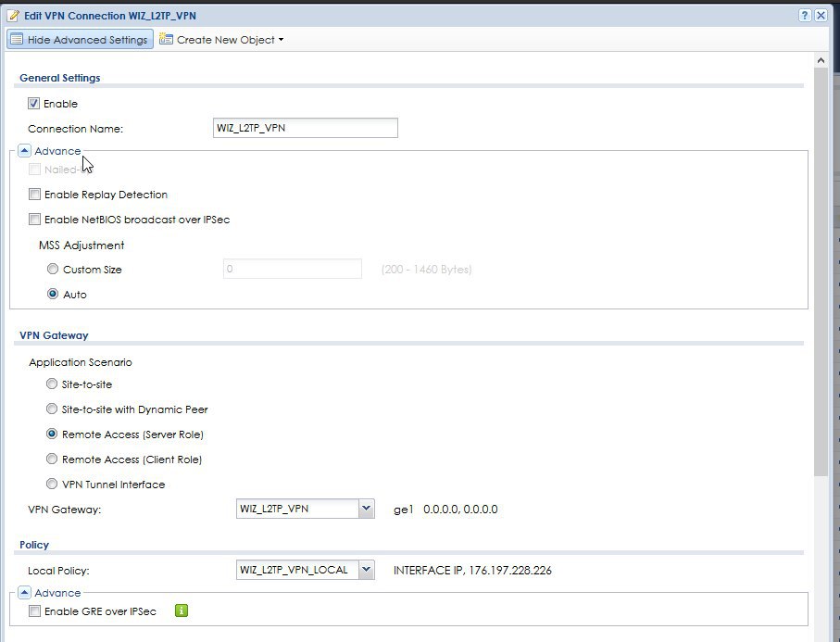Click the Policy section heading

click(x=34, y=545)
